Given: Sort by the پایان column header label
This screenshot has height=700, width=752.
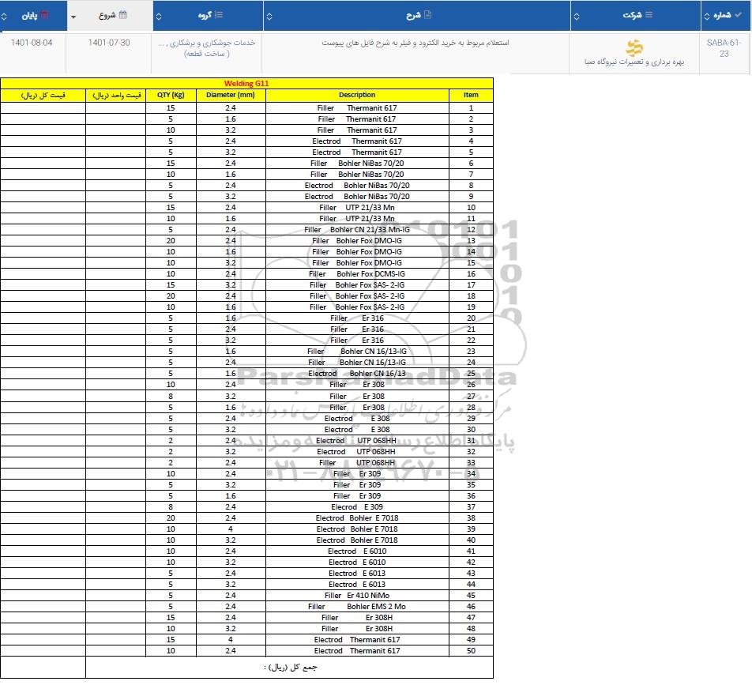Looking at the screenshot, I should click(x=29, y=15).
